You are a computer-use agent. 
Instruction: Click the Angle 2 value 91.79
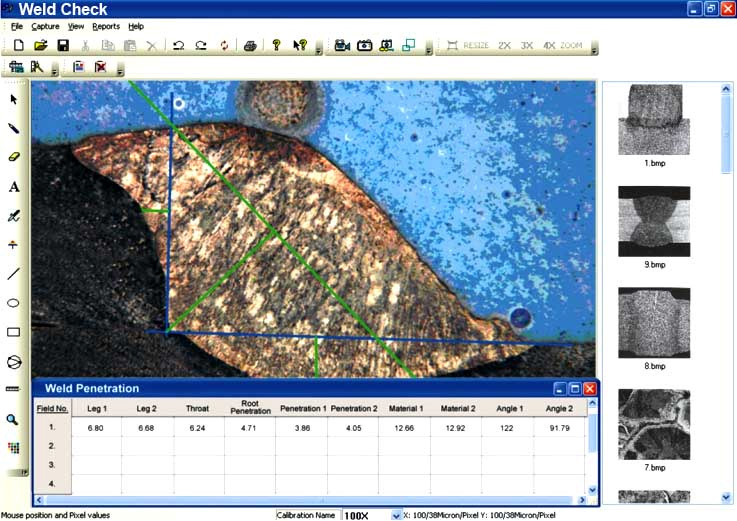click(x=559, y=428)
